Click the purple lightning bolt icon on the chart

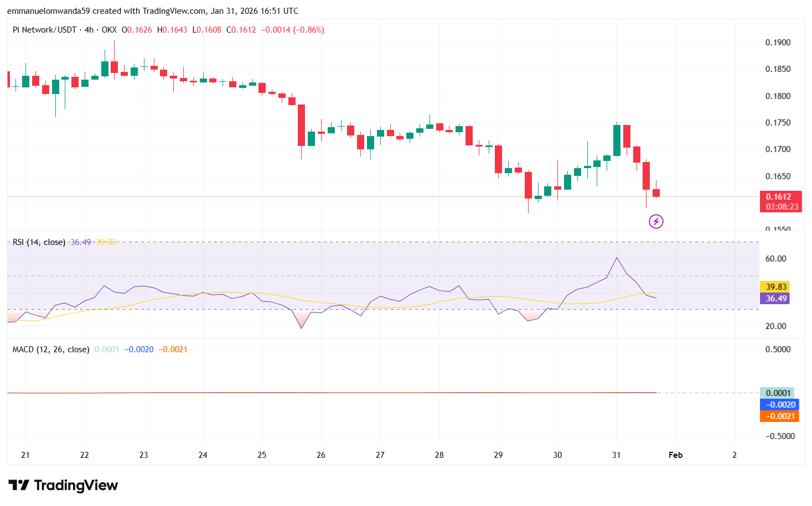coord(655,221)
